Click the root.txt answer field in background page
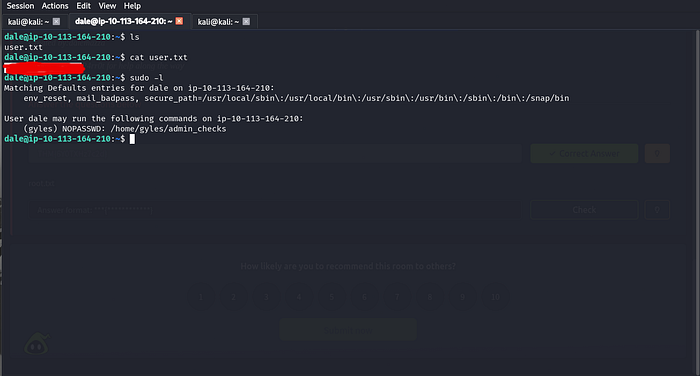 point(275,210)
